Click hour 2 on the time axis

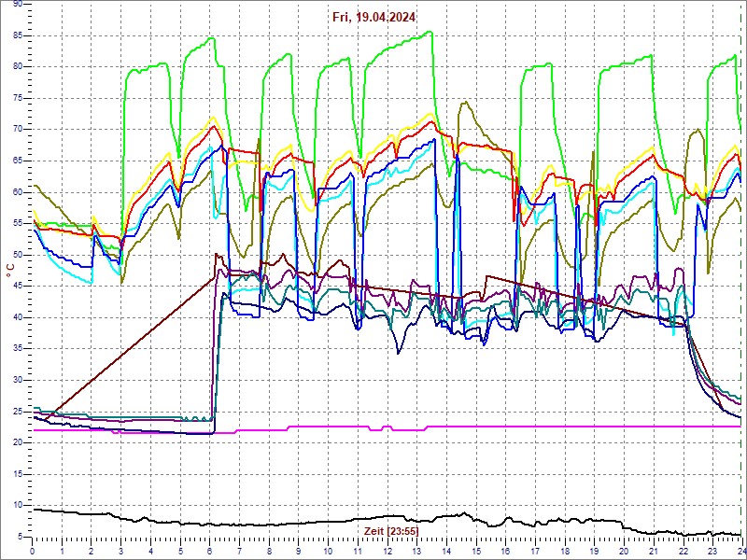point(91,550)
